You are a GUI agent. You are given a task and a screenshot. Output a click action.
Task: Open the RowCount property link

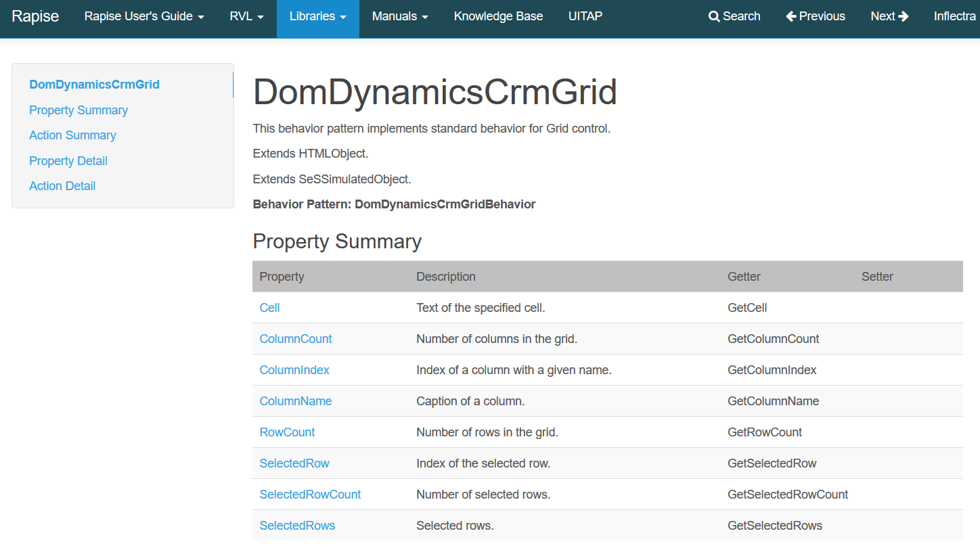(287, 432)
